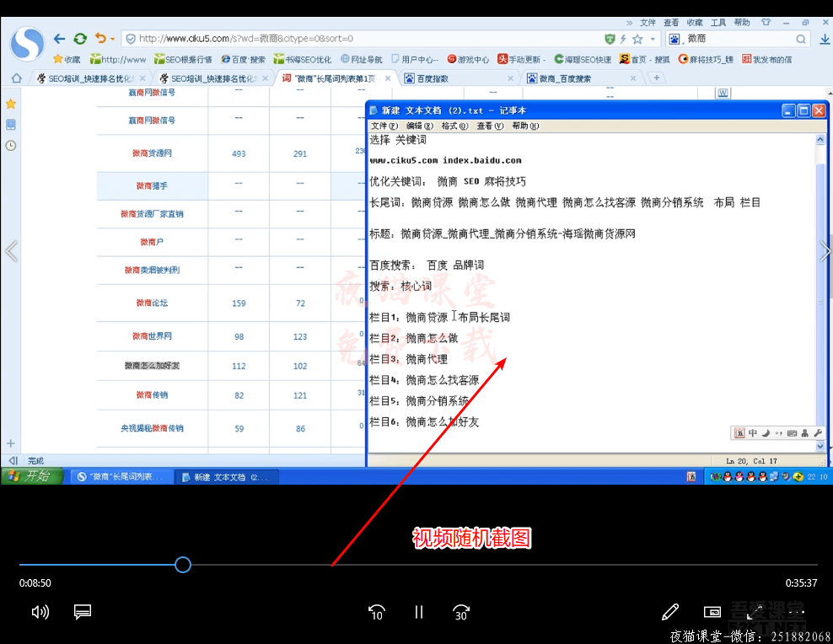Open the dropdown beside the undo arrow

click(112, 40)
